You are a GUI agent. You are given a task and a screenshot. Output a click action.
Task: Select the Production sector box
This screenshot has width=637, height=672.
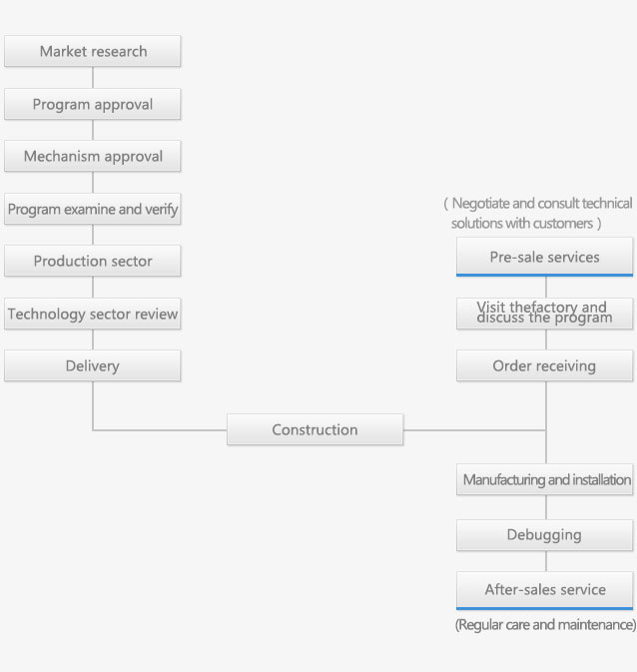click(93, 261)
